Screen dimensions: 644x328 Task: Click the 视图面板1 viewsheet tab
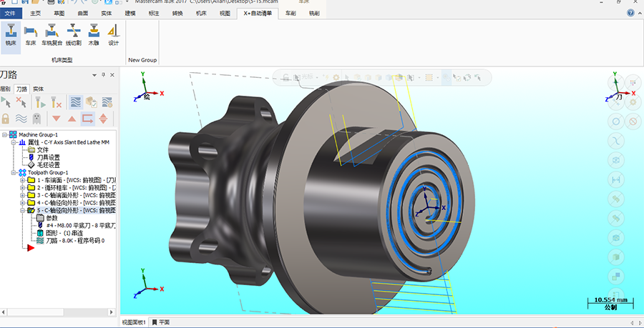(x=134, y=322)
